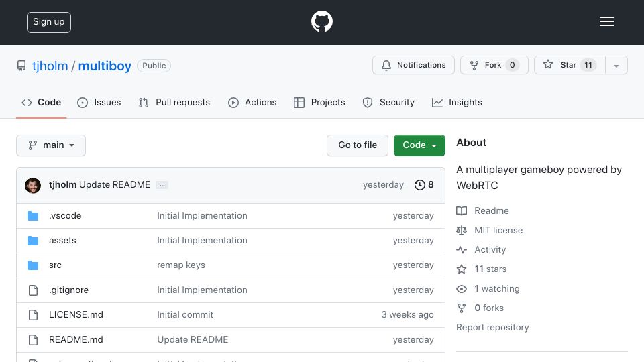This screenshot has width=644, height=362.
Task: Open the hamburger navigation menu
Action: click(606, 21)
